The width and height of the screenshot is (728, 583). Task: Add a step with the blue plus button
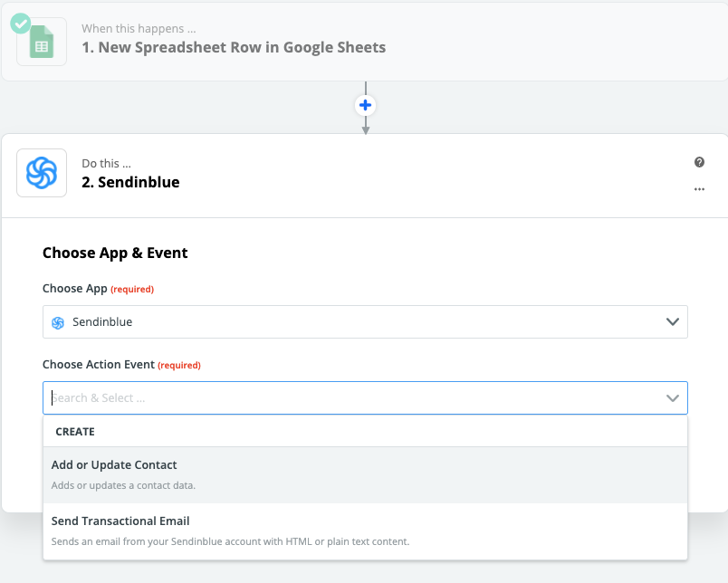(x=366, y=105)
